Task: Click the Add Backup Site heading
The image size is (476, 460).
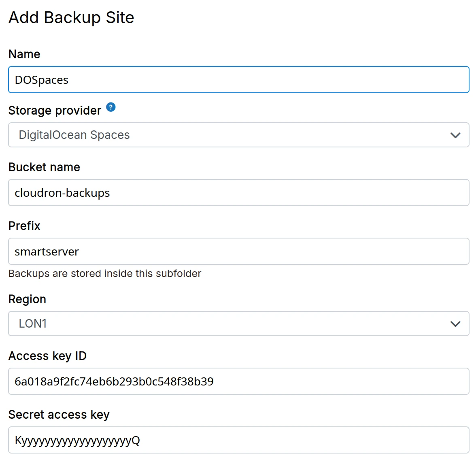Action: click(71, 18)
